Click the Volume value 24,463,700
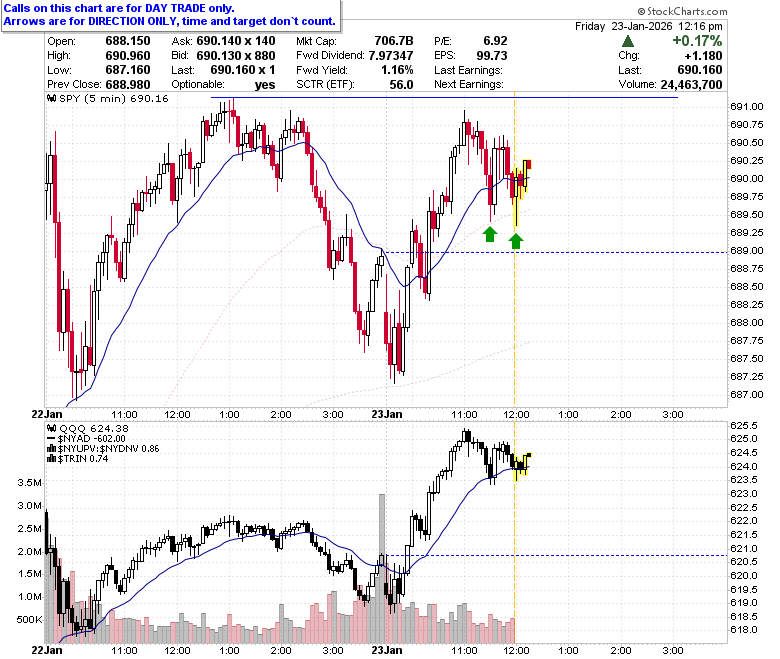Screen dimensions: 780x659 691,85
